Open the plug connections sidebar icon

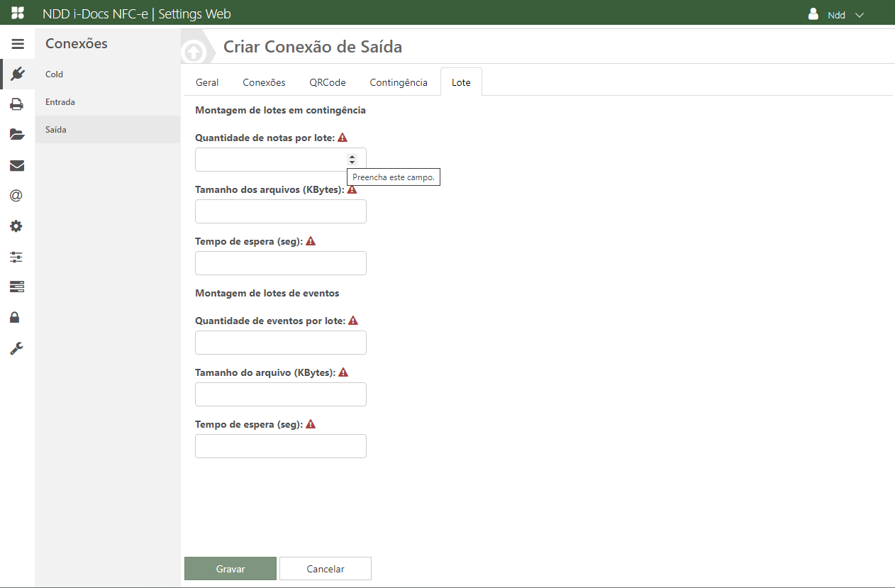17,74
